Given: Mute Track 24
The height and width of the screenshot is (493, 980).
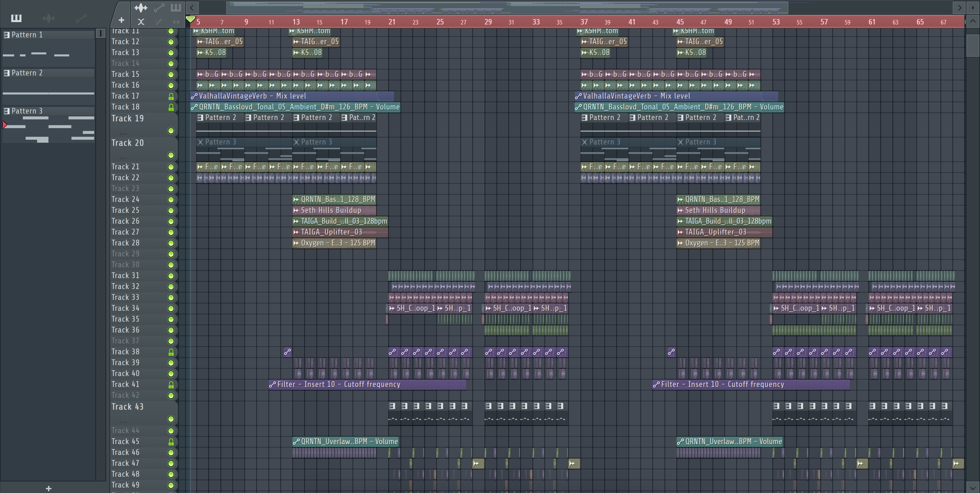Looking at the screenshot, I should pos(171,200).
